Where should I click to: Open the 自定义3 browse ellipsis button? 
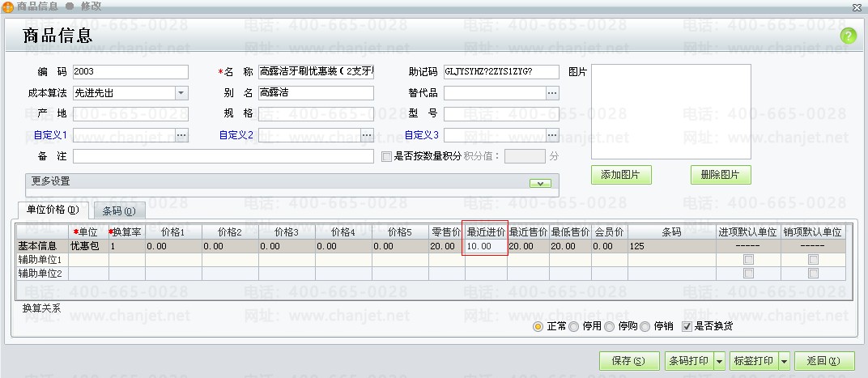tap(552, 134)
